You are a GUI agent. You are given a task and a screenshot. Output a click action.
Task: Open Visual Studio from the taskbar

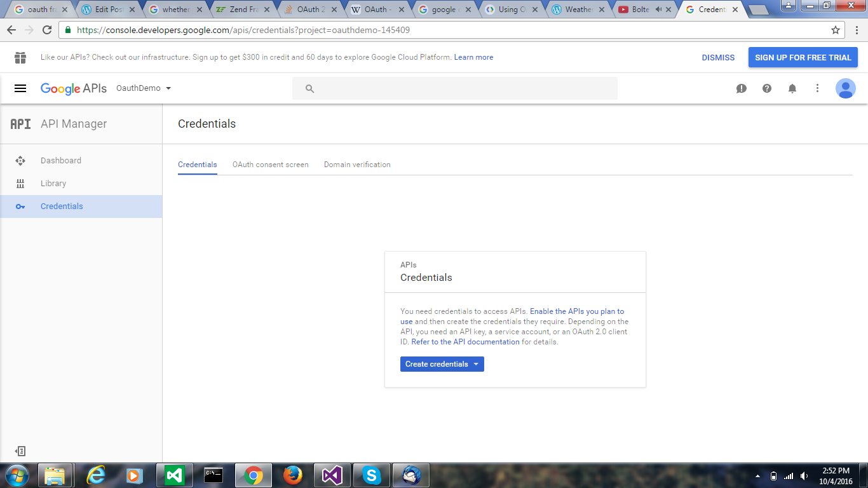coord(332,475)
